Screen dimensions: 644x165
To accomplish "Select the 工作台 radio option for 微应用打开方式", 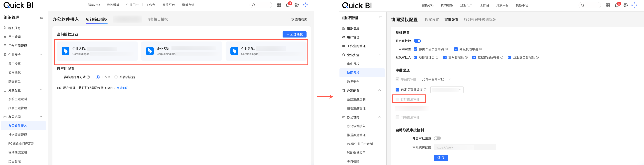I will tap(98, 77).
